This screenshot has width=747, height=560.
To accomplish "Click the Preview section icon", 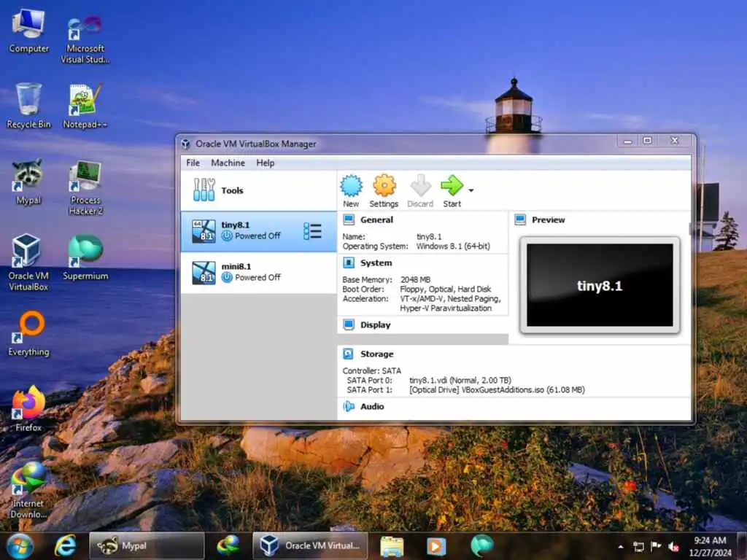I will [520, 219].
